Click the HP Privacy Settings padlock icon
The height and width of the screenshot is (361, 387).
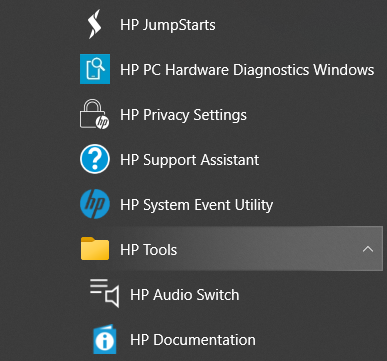94,114
